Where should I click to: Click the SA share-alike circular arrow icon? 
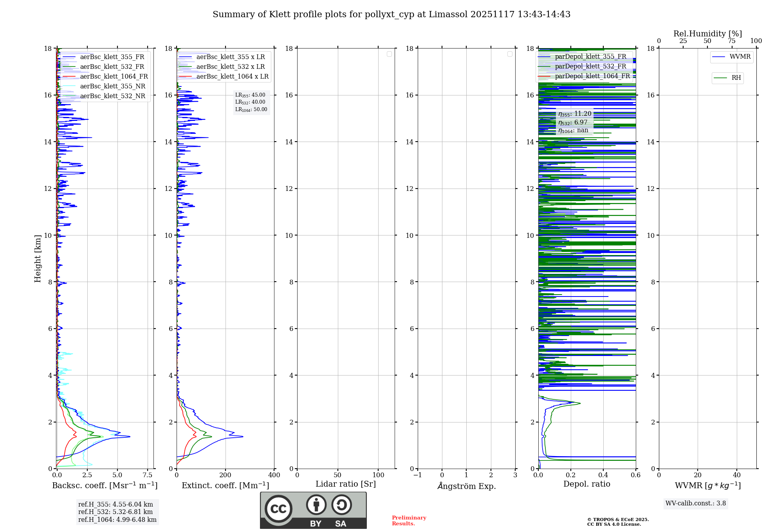pyautogui.click(x=341, y=505)
